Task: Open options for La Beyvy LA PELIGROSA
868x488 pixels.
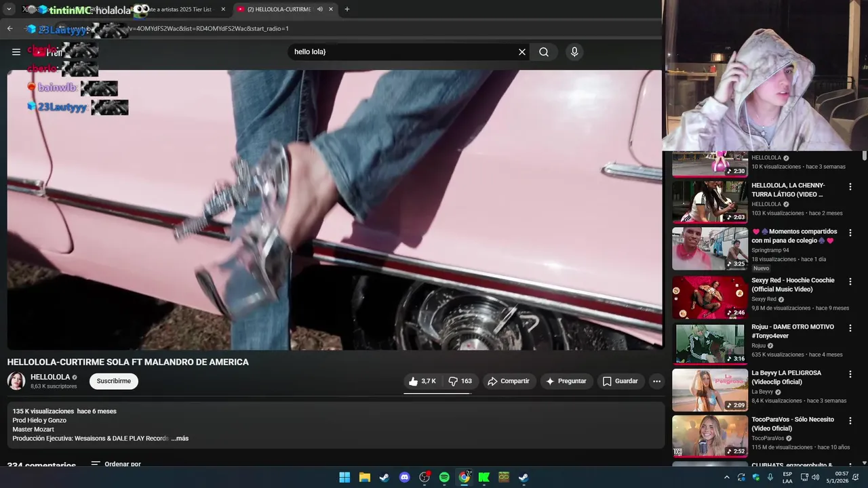Action: pos(850,374)
